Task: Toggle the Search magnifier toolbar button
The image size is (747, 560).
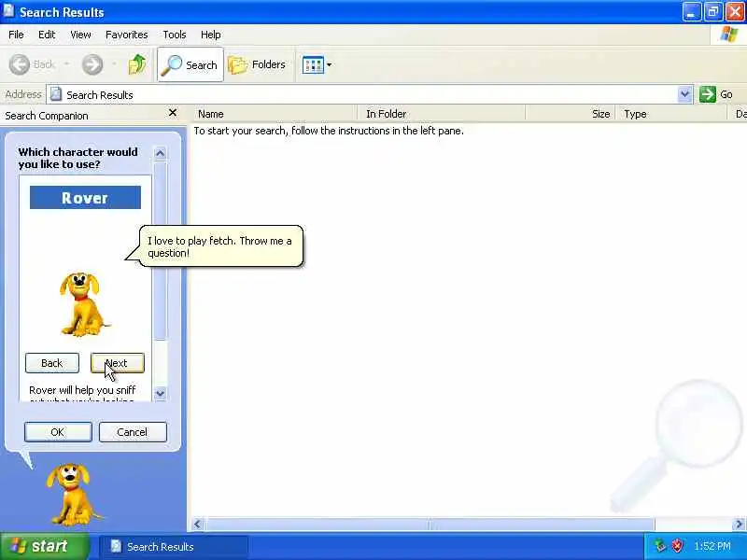Action: coord(190,64)
